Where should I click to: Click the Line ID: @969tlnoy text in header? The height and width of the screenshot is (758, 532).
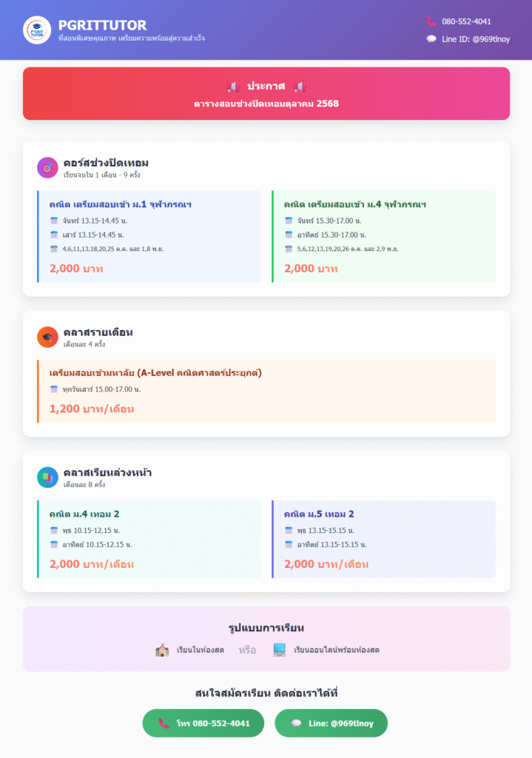tap(476, 39)
